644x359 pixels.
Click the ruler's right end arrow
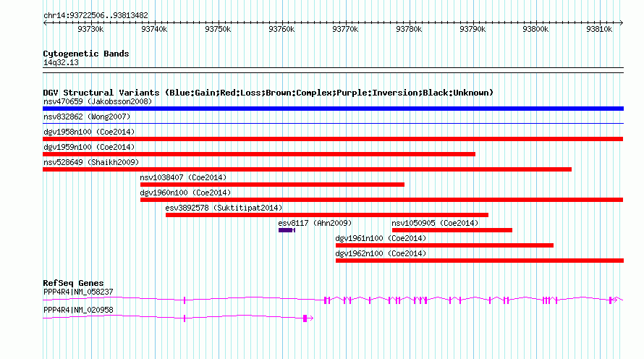(622, 23)
